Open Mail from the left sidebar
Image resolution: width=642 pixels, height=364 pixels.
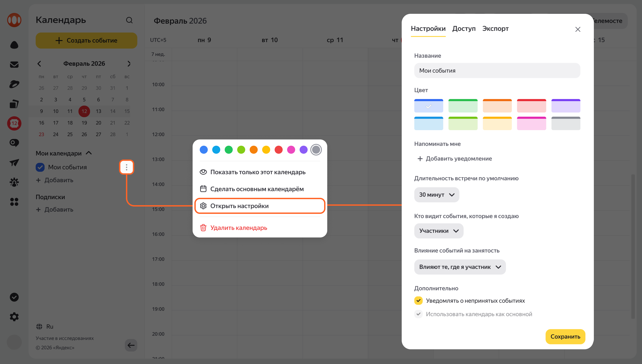(14, 65)
